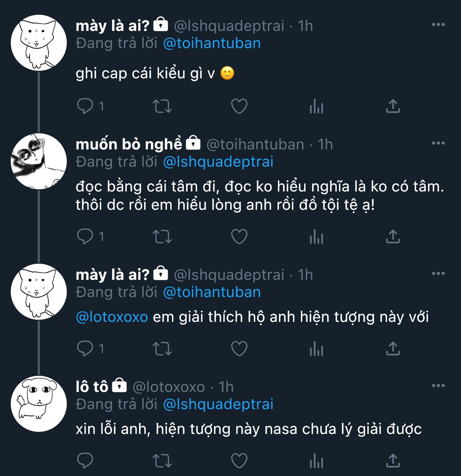The height and width of the screenshot is (476, 461).
Task: Open "muốn bỏ nghề" display name profile
Action: pos(129,144)
